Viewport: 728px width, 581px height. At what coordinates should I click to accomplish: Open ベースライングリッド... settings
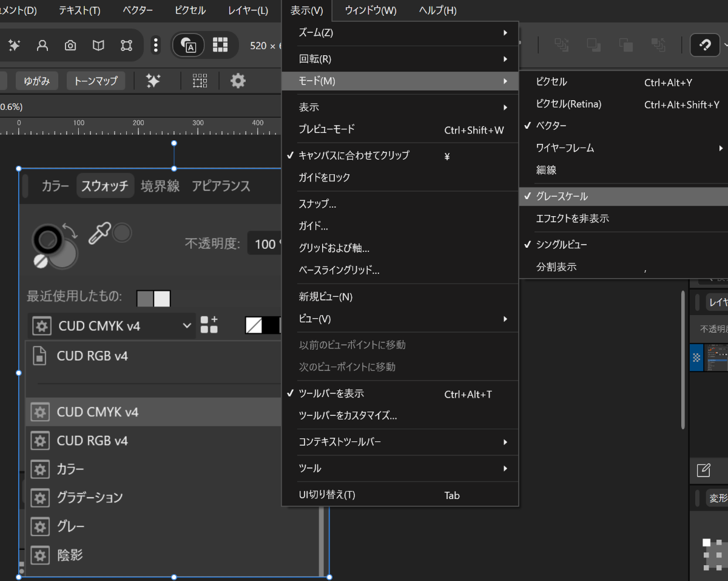click(x=400, y=270)
